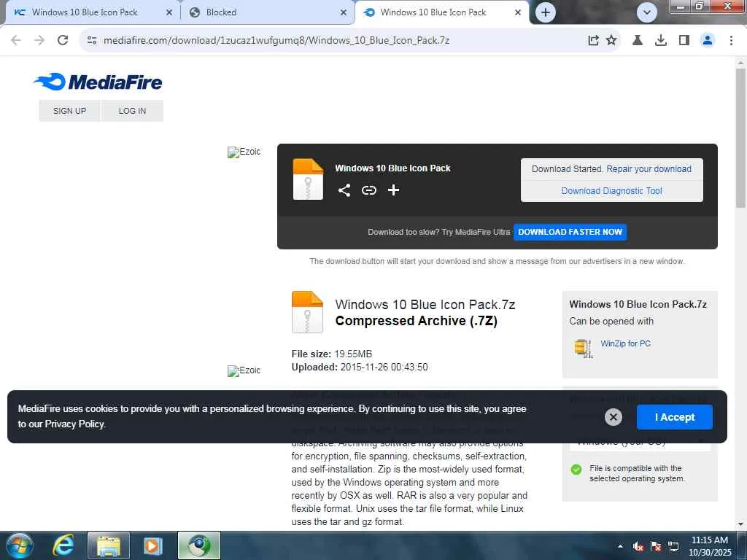Screen dimensions: 747x560
Task: Open File Explorer from taskbar
Action: point(109,545)
